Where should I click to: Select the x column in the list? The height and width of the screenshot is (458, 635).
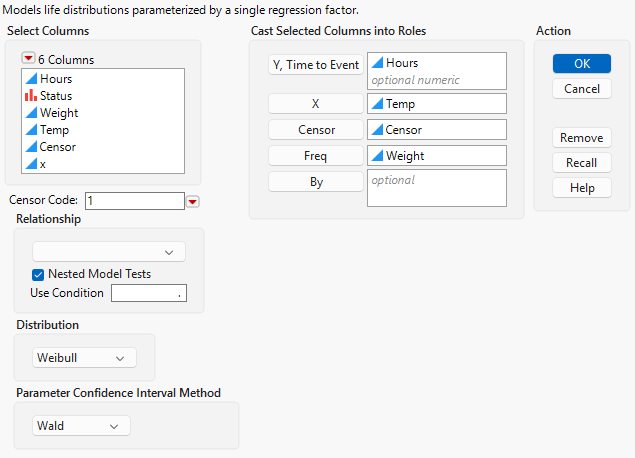click(x=44, y=163)
